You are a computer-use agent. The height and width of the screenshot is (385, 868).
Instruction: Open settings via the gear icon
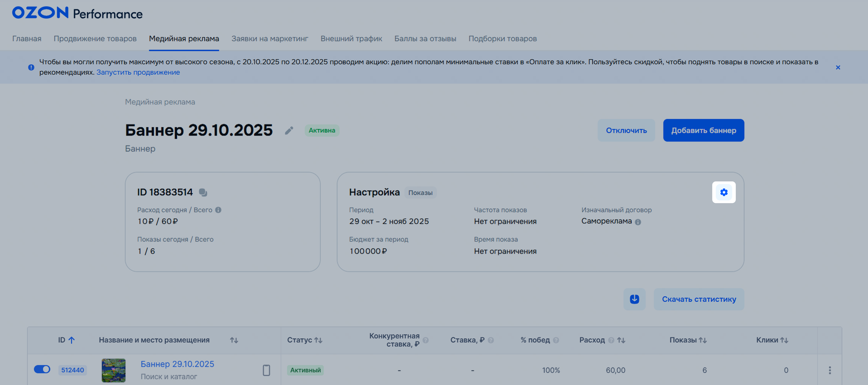click(x=723, y=192)
